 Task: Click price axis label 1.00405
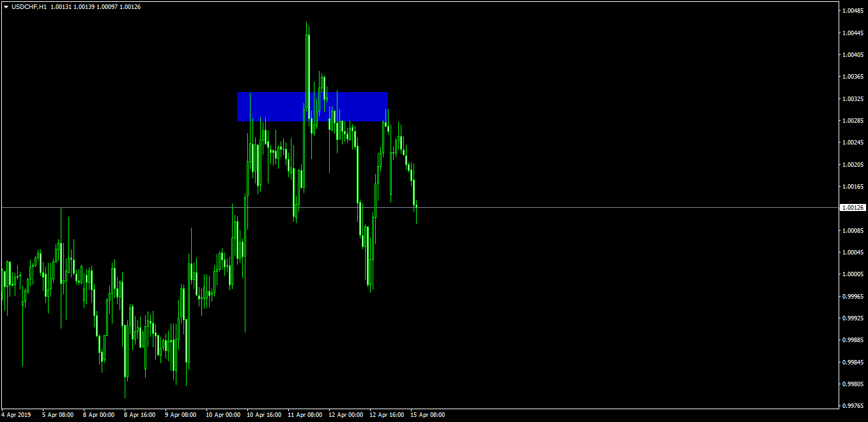point(853,55)
